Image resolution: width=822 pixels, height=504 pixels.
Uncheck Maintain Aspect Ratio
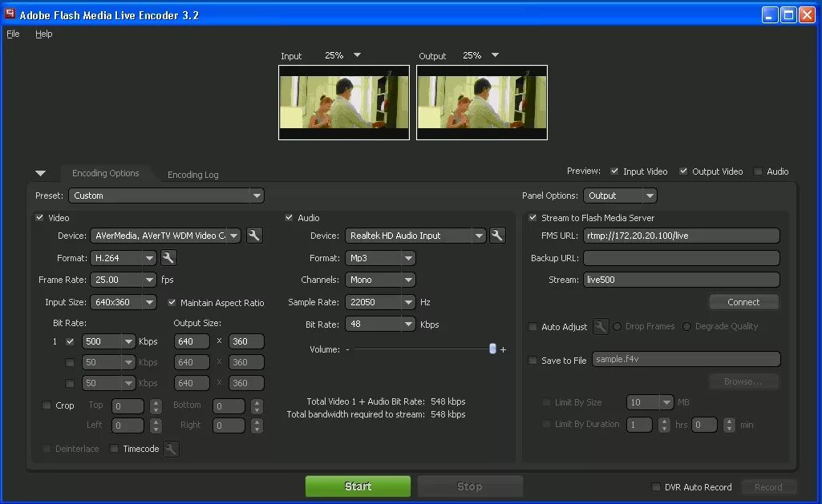coord(172,302)
